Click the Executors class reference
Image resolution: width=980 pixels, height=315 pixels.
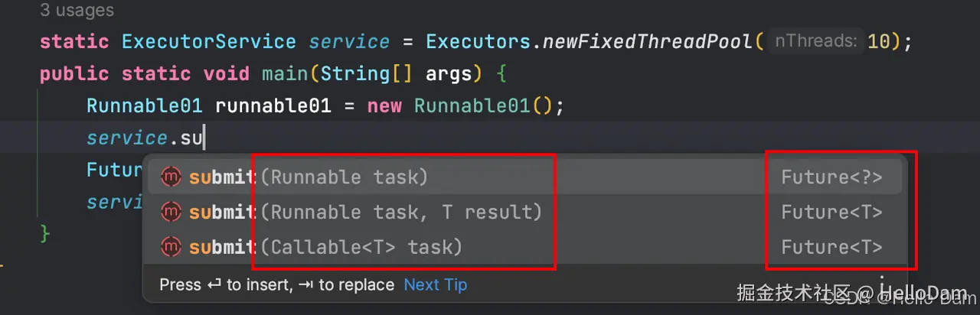478,41
